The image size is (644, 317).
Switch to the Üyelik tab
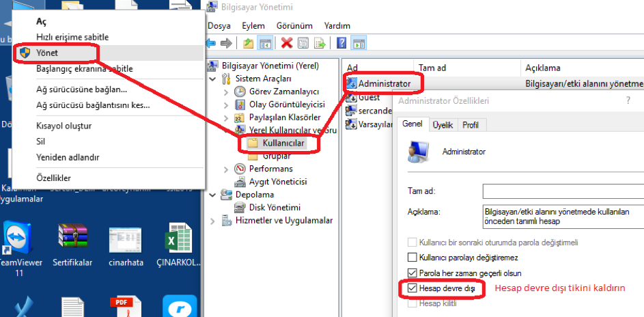(x=443, y=125)
